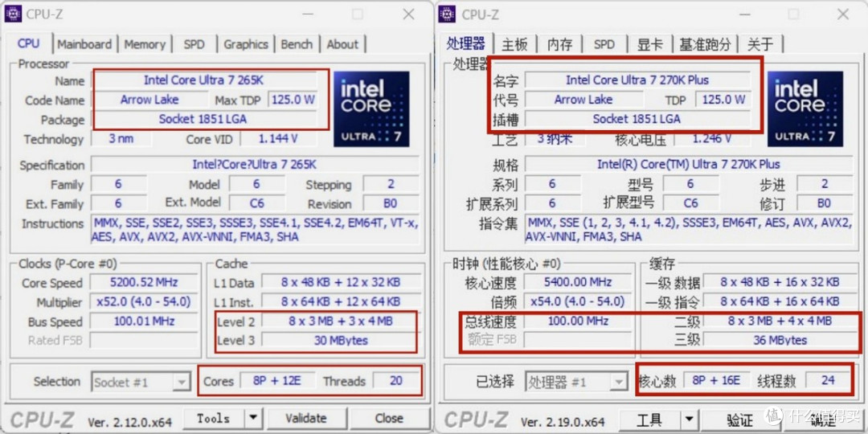This screenshot has width=868, height=434.
Task: Click the Multiplier value x52.0 (4.0 - 54.0)
Action: point(144,301)
